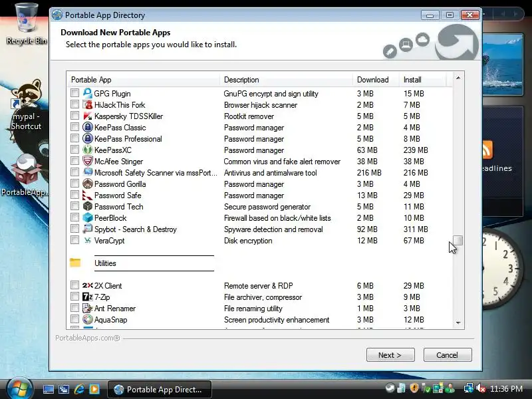
Task: Click the Download column header
Action: (376, 80)
